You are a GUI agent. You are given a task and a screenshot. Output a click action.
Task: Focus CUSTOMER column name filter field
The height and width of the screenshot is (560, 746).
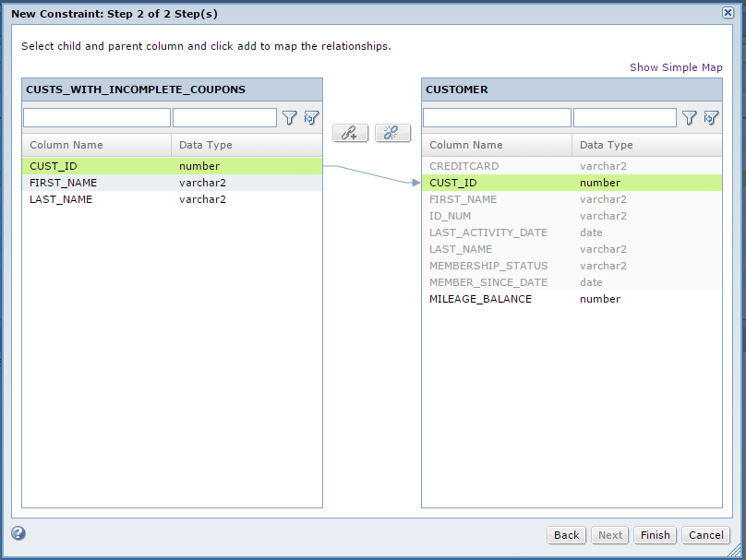pos(497,118)
